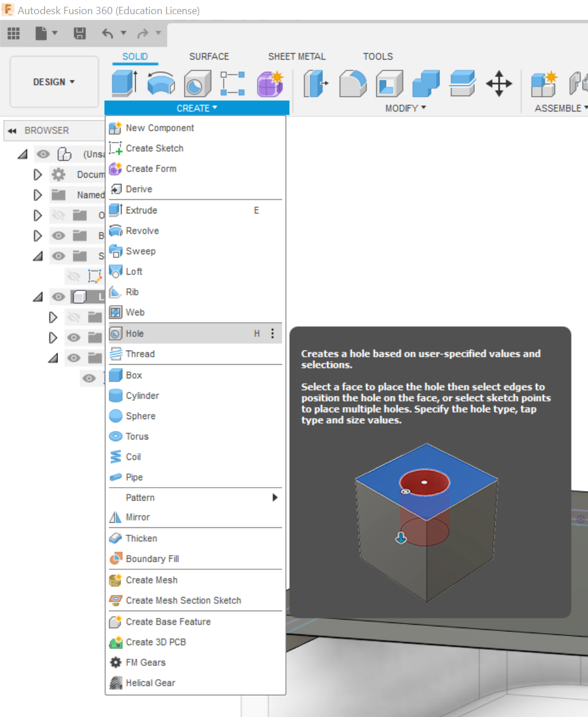The width and height of the screenshot is (588, 717).
Task: Choose Loft from Create menu
Action: [195, 271]
